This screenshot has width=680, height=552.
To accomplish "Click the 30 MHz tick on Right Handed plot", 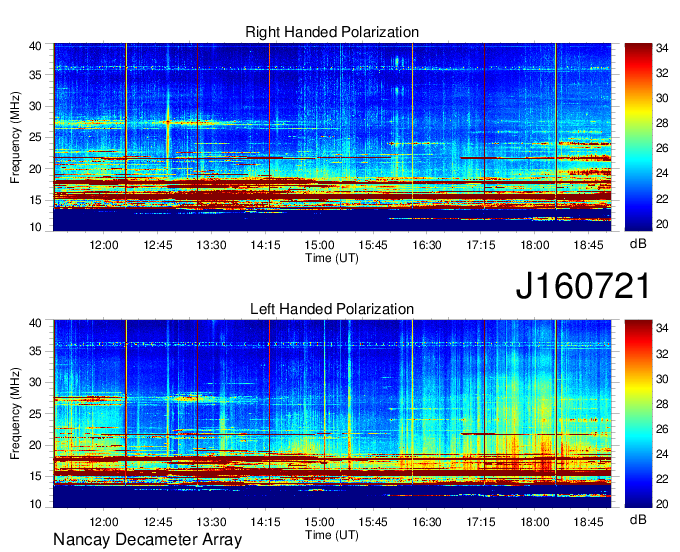I will 35,106.
